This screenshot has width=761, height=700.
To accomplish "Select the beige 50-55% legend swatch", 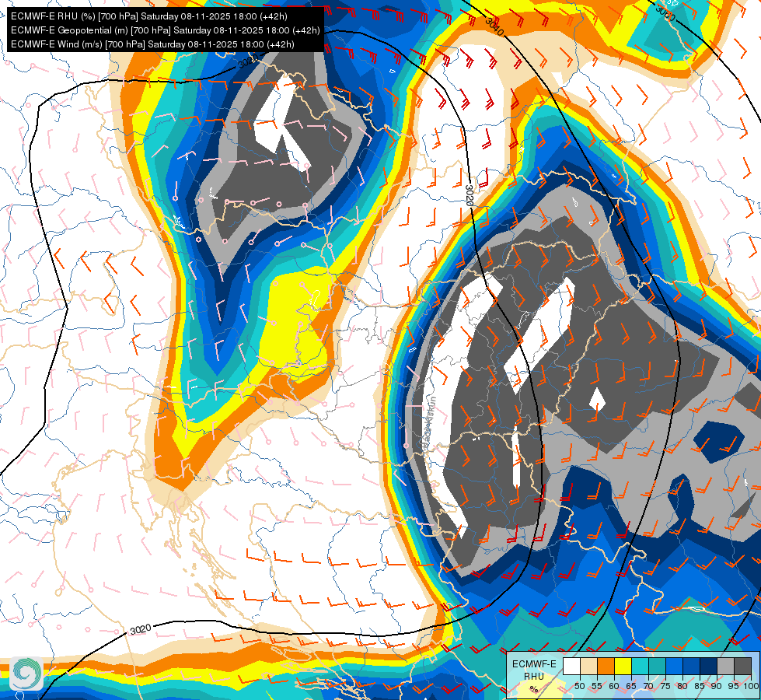I will pos(588,666).
